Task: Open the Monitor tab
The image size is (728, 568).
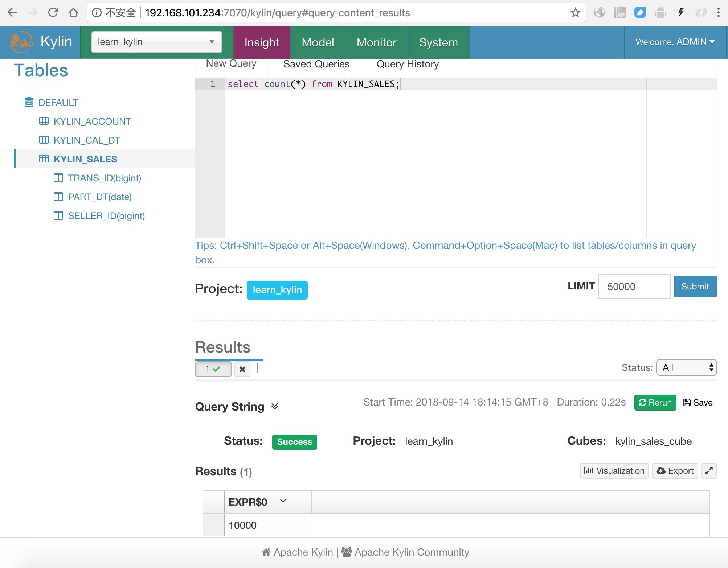Action: (x=377, y=42)
